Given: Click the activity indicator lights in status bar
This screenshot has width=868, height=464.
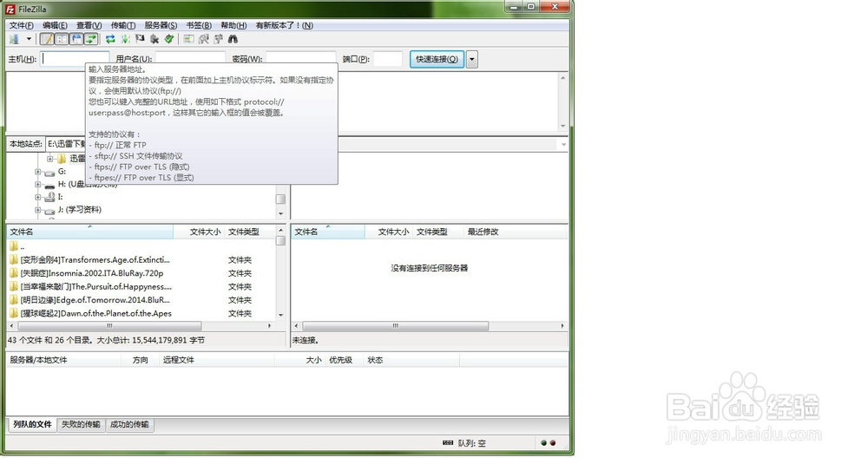Looking at the screenshot, I should pos(548,443).
